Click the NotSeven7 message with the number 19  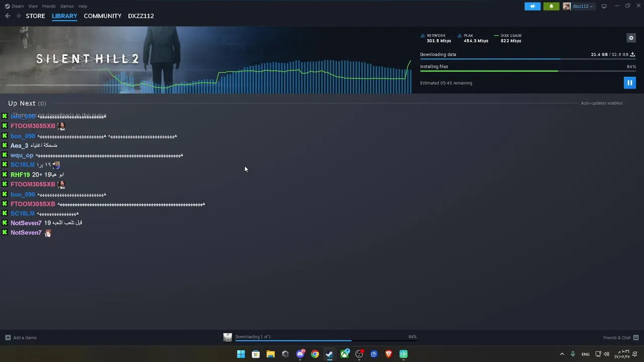coord(46,223)
